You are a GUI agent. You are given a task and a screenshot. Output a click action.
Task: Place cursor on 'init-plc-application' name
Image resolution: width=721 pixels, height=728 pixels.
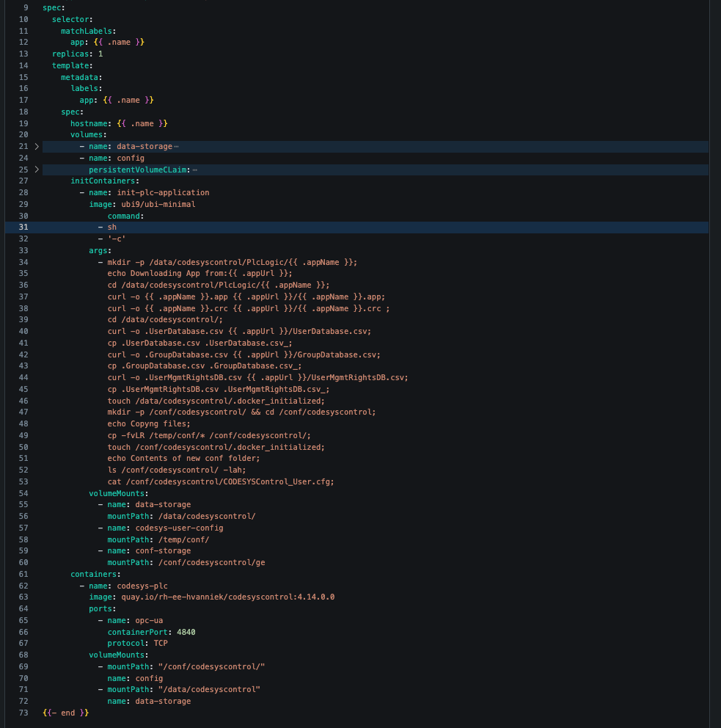click(163, 193)
